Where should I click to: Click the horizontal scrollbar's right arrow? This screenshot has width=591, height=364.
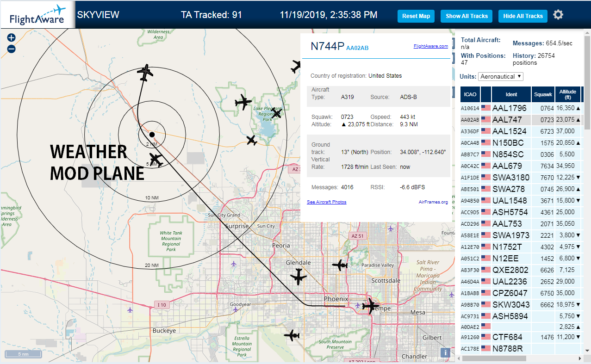[x=579, y=358]
